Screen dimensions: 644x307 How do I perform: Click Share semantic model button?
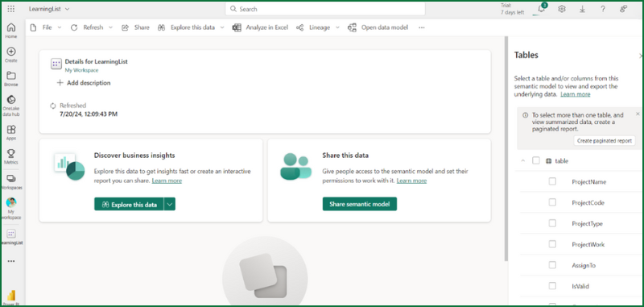[x=360, y=204]
